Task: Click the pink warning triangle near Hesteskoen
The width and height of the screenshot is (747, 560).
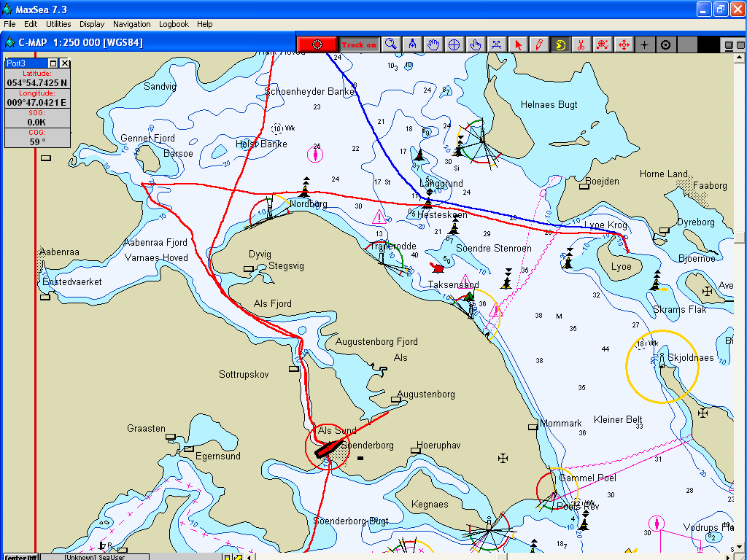Action: pyautogui.click(x=379, y=217)
